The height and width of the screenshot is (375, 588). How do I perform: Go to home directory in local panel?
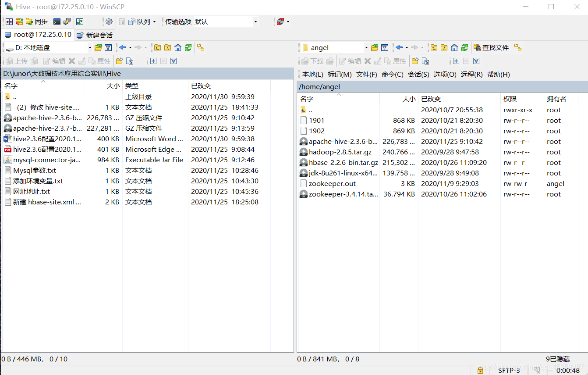178,47
